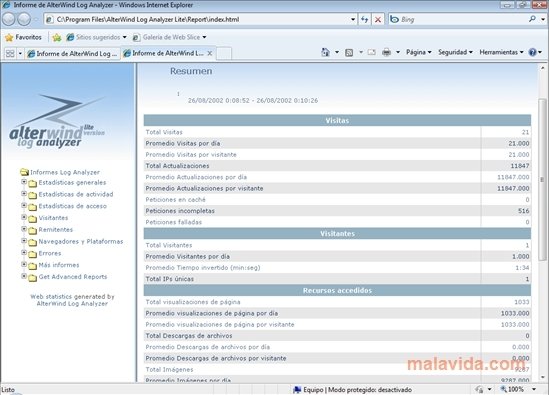The width and height of the screenshot is (549, 395).
Task: Open the zoom level 100% dropdown
Action: [x=534, y=389]
